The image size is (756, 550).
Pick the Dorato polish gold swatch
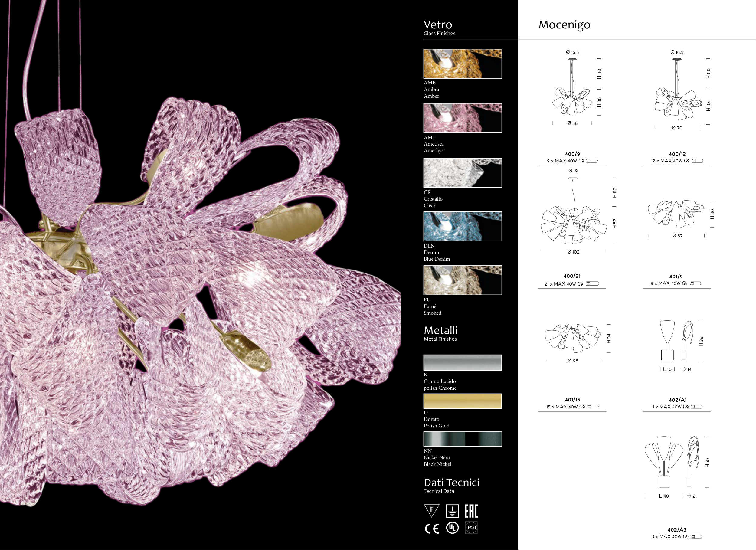point(462,401)
